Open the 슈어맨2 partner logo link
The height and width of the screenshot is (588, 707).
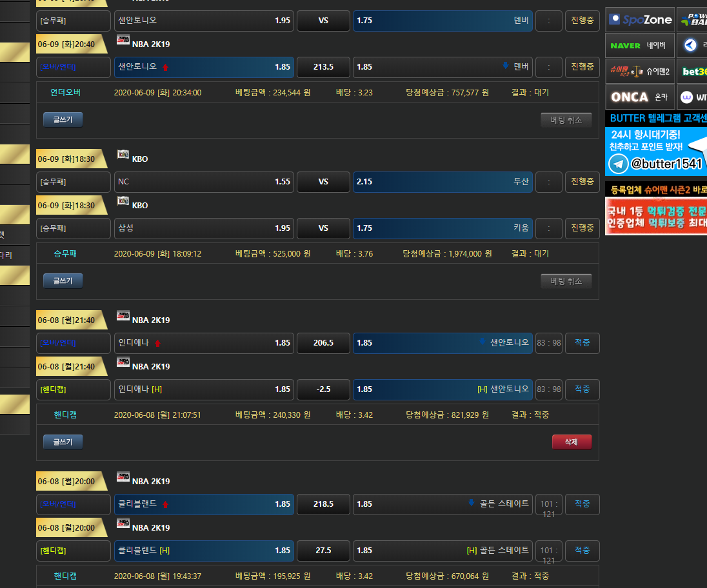[640, 72]
